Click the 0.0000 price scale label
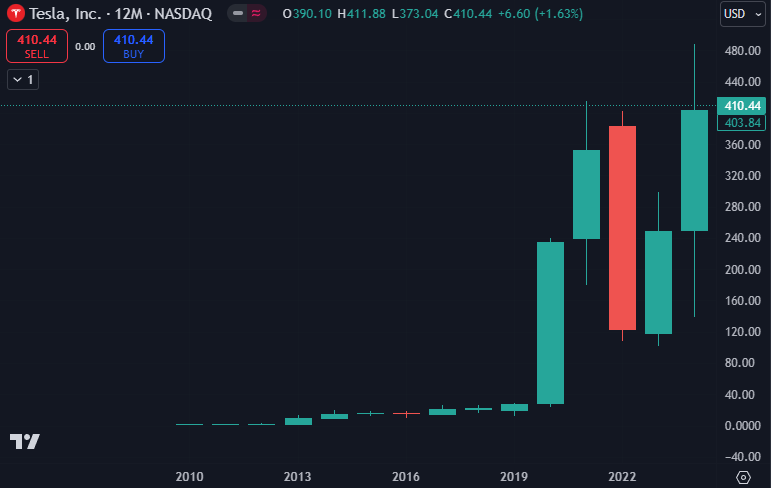This screenshot has width=771, height=488. (742, 426)
